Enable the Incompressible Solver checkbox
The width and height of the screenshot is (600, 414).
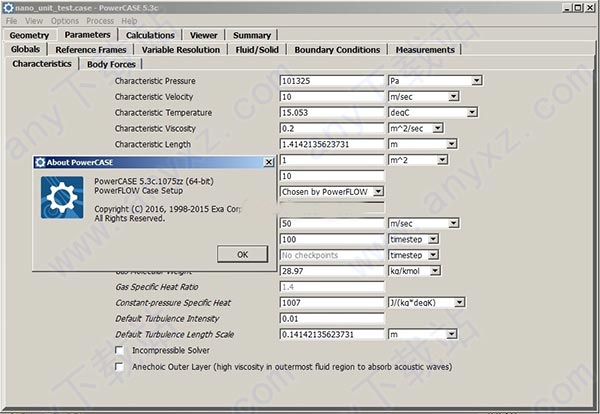click(x=119, y=350)
